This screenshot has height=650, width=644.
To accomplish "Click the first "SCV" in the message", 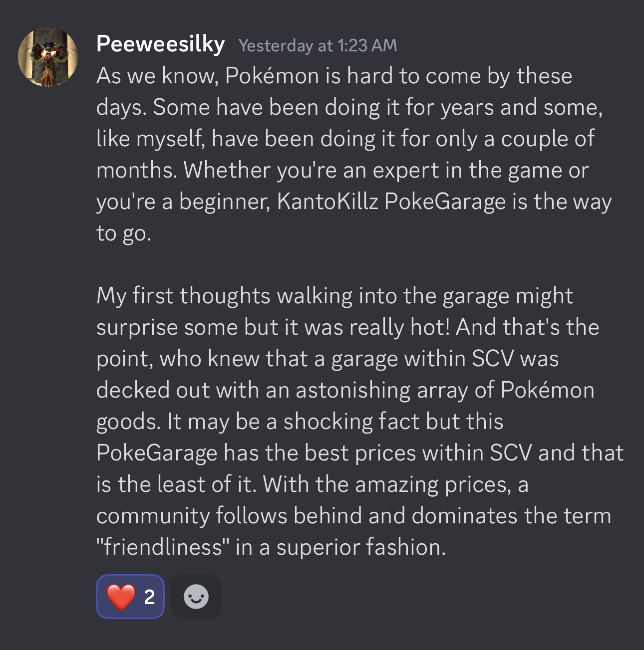I will tap(492, 359).
